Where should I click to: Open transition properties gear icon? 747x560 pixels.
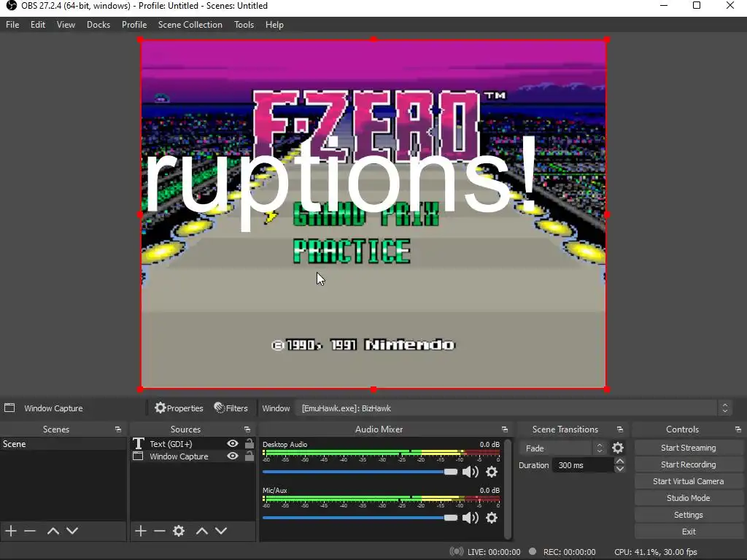click(x=618, y=448)
